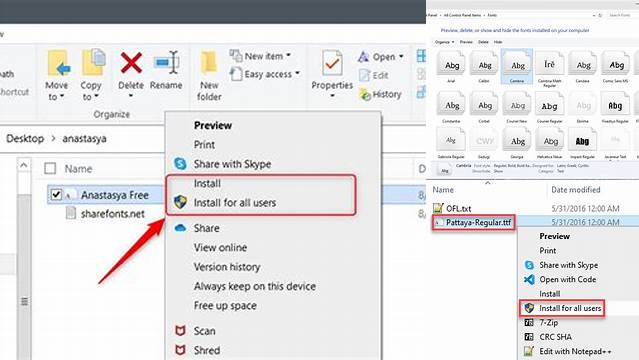Choose Open with Code
The image size is (639, 360).
[567, 279]
